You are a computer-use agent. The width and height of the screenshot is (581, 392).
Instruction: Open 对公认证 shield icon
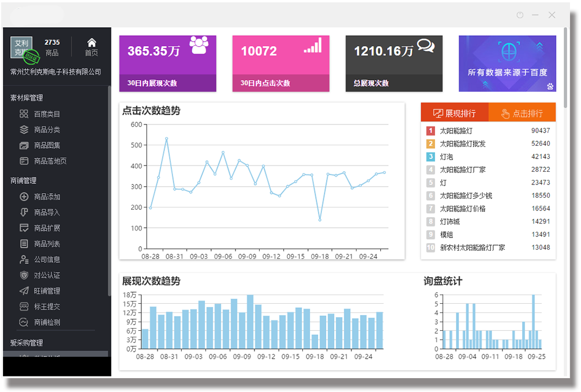point(24,275)
